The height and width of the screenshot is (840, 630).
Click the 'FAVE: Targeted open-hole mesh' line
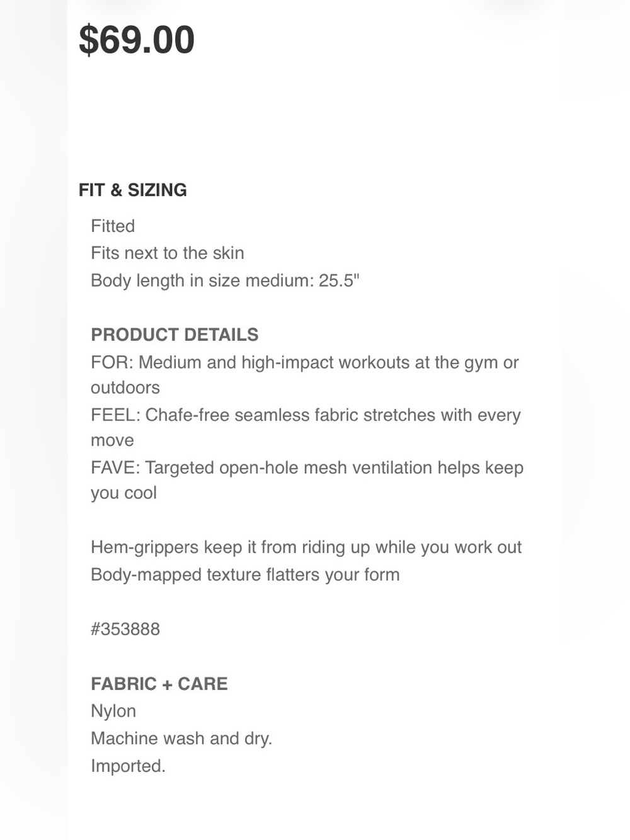(x=307, y=468)
